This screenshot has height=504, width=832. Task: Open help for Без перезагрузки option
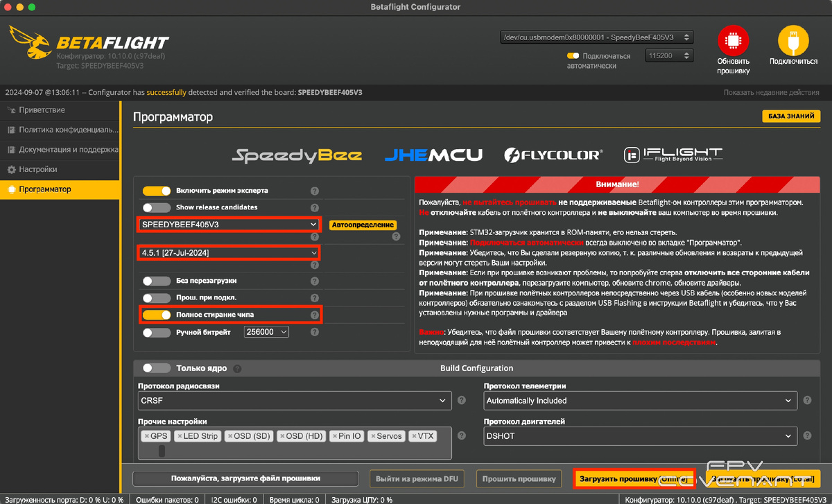[x=315, y=281]
